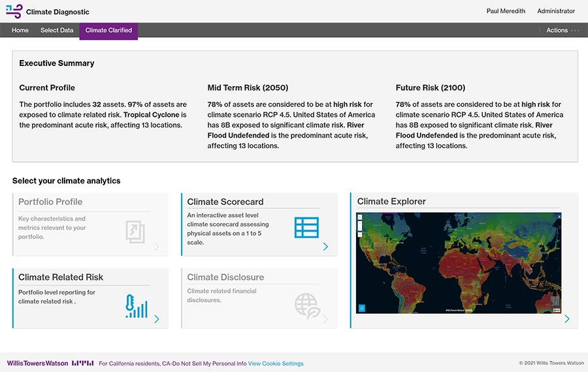
Task: Click the blue layers button on map
Action: tap(361, 308)
